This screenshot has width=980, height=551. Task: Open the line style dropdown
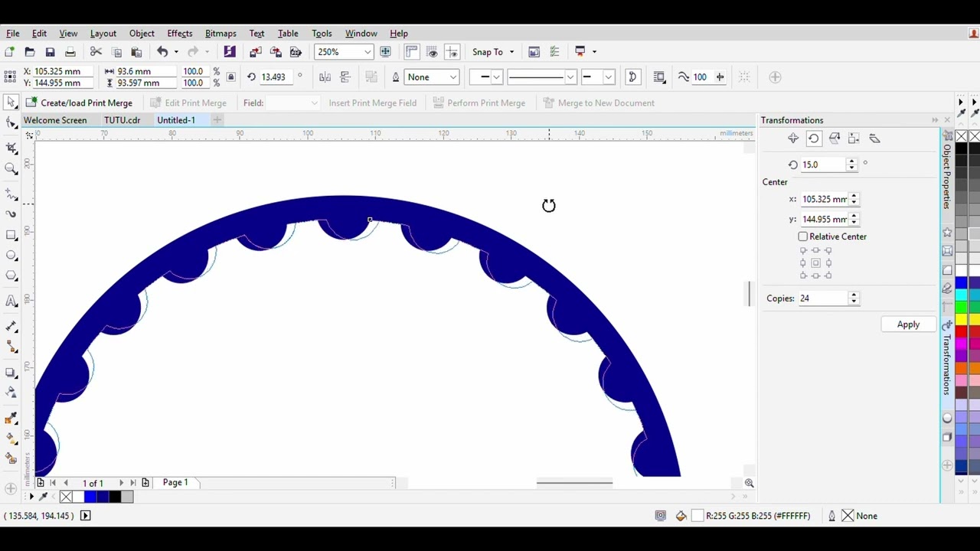tap(570, 77)
